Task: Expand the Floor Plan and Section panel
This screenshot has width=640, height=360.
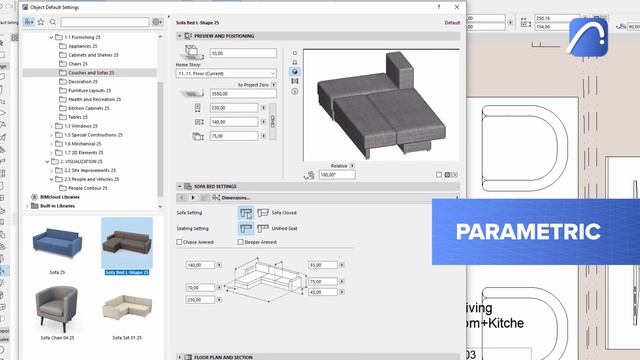Action: point(179,357)
